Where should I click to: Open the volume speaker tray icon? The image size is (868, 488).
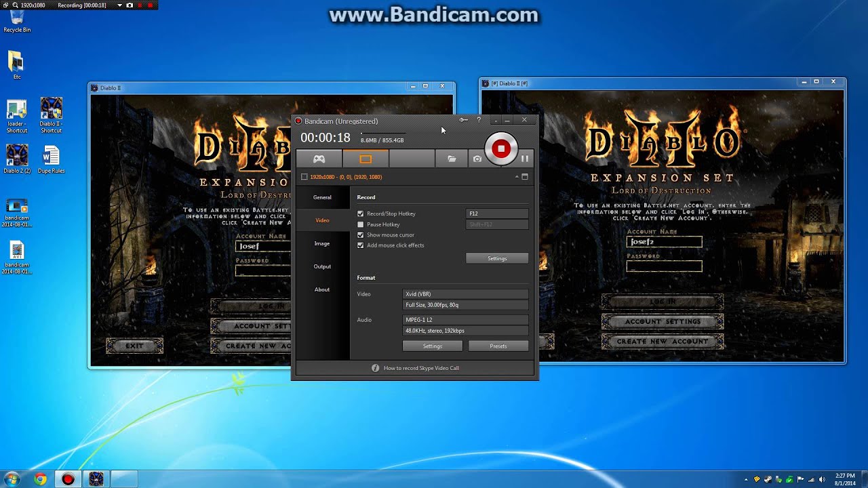[x=822, y=479]
